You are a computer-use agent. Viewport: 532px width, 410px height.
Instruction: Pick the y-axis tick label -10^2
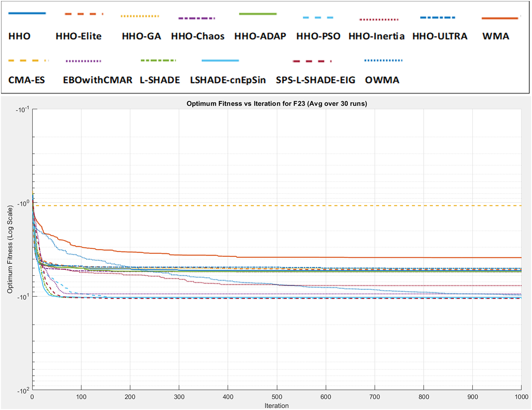23,390
